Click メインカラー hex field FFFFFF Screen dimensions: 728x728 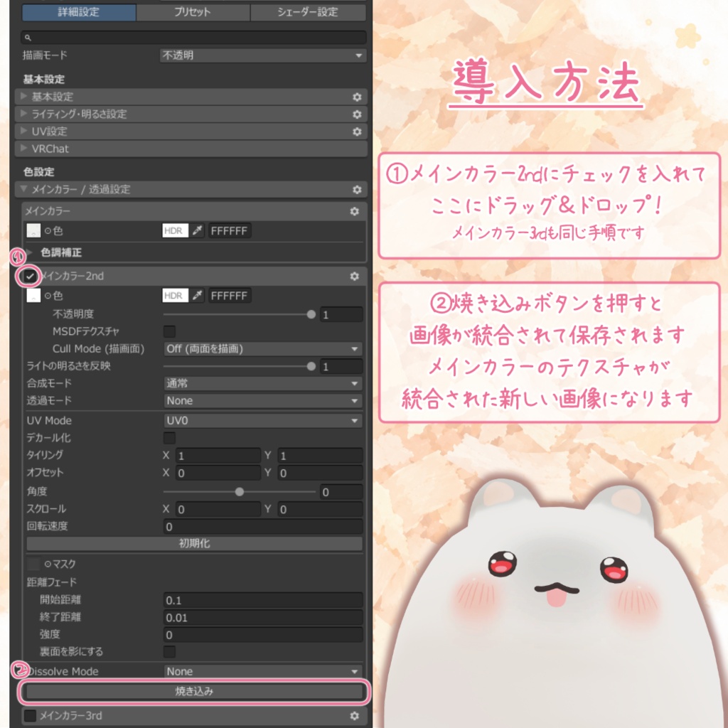pos(230,231)
